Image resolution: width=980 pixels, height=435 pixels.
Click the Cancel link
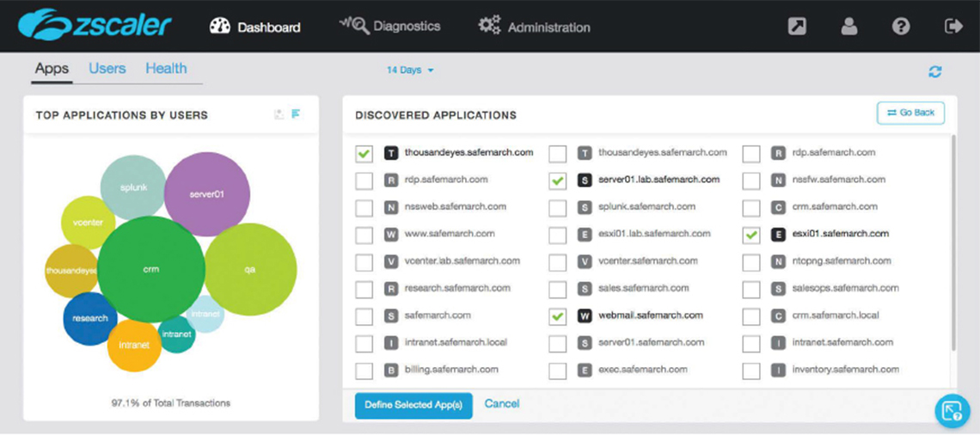coord(502,404)
